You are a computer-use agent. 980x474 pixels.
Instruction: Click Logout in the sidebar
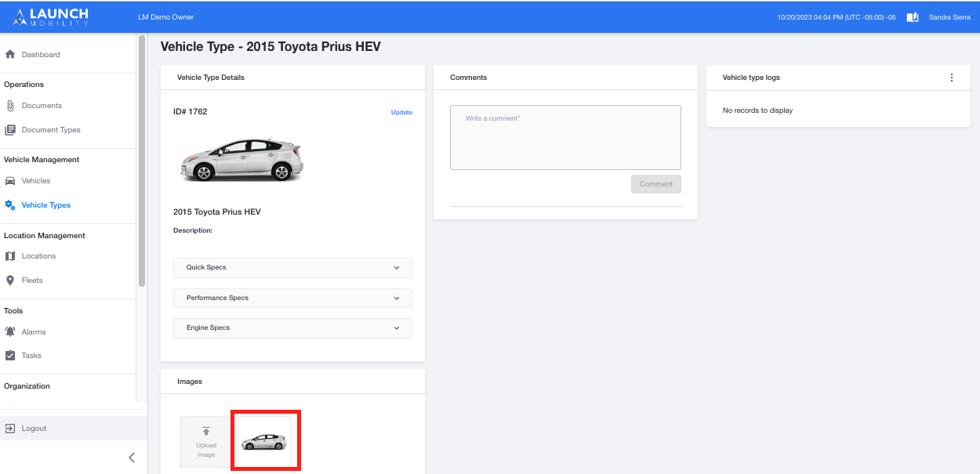click(x=34, y=429)
